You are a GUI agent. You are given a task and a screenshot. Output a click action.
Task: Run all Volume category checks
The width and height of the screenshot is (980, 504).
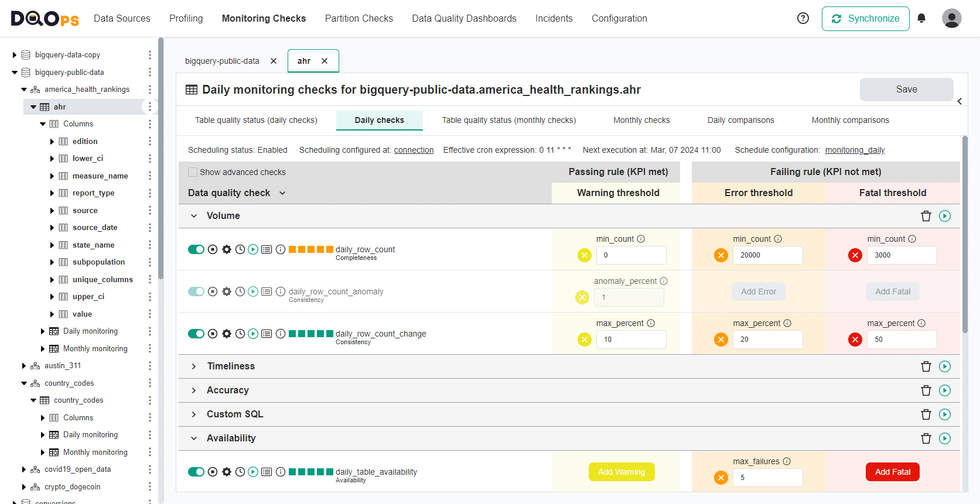[945, 216]
